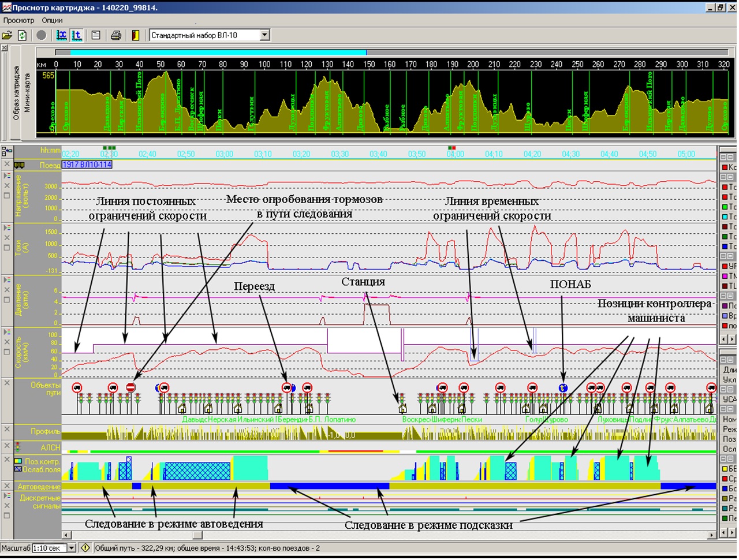Click the train label 1917 ВЛ10-114
739x560 pixels.
[x=87, y=165]
